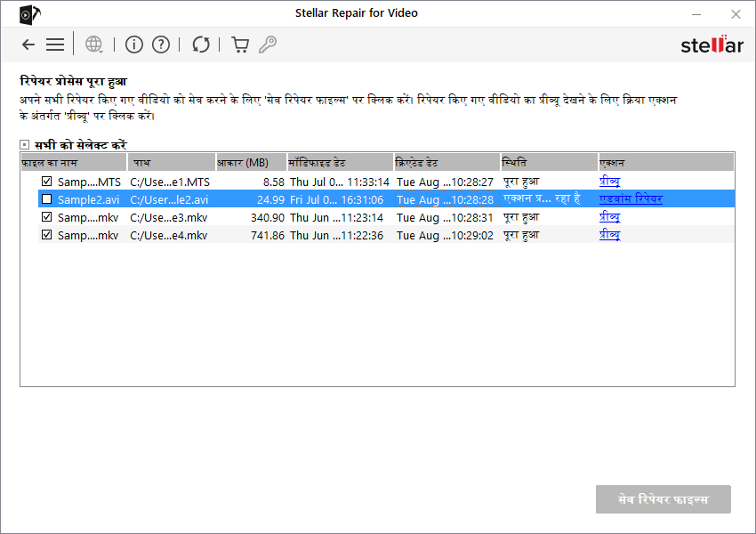Image resolution: width=756 pixels, height=534 pixels.
Task: Click modified date ending 11:22:36
Action: pos(336,235)
